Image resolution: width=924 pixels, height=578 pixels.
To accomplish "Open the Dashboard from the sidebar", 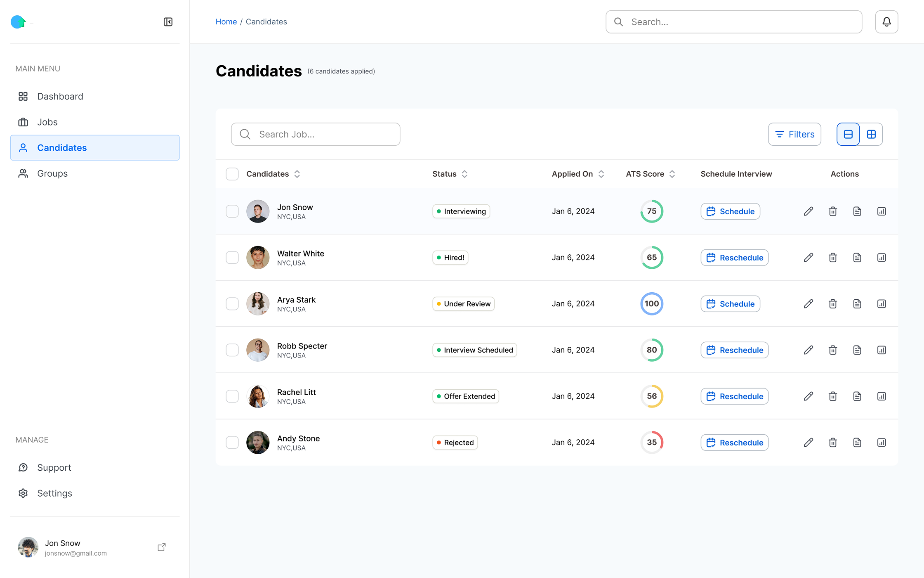I will coord(60,96).
